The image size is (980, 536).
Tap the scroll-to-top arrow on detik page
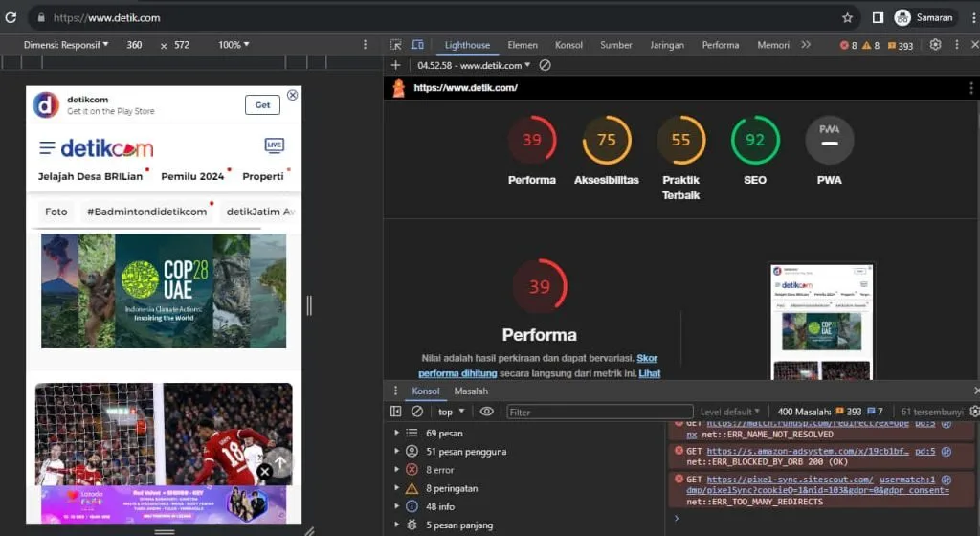click(280, 462)
